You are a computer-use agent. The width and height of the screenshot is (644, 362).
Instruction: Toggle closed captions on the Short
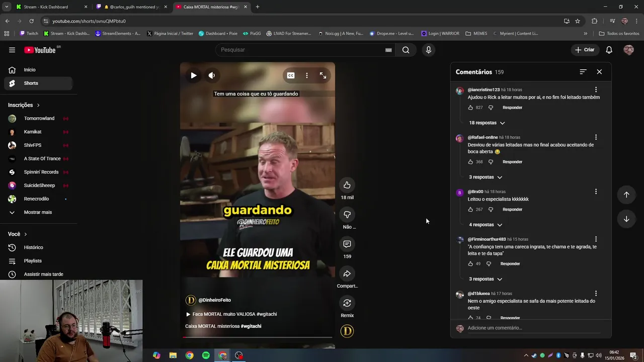coord(291,75)
